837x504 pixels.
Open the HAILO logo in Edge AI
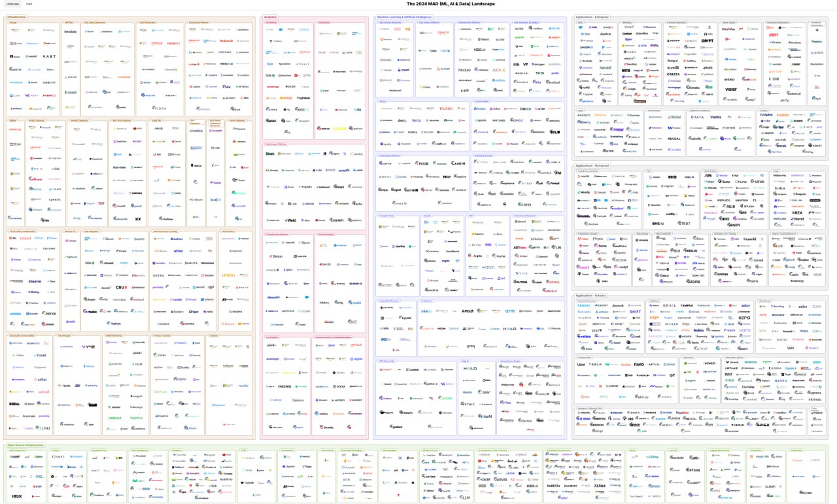[470, 368]
